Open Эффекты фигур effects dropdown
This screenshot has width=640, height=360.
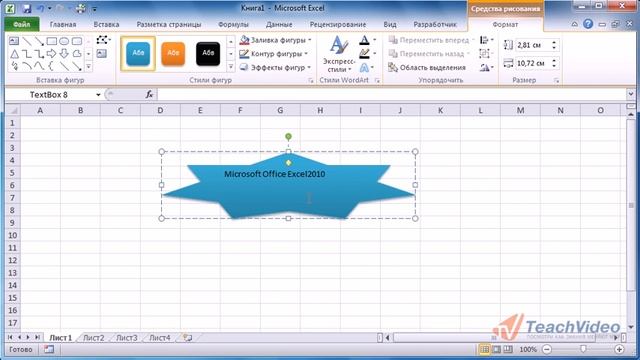click(275, 67)
